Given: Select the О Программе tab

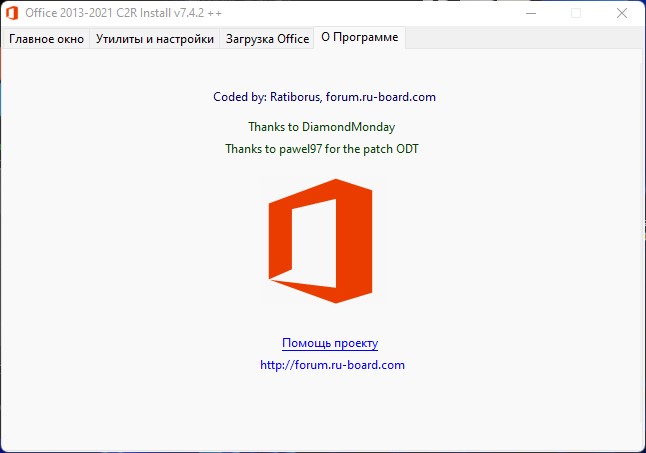Looking at the screenshot, I should (359, 38).
